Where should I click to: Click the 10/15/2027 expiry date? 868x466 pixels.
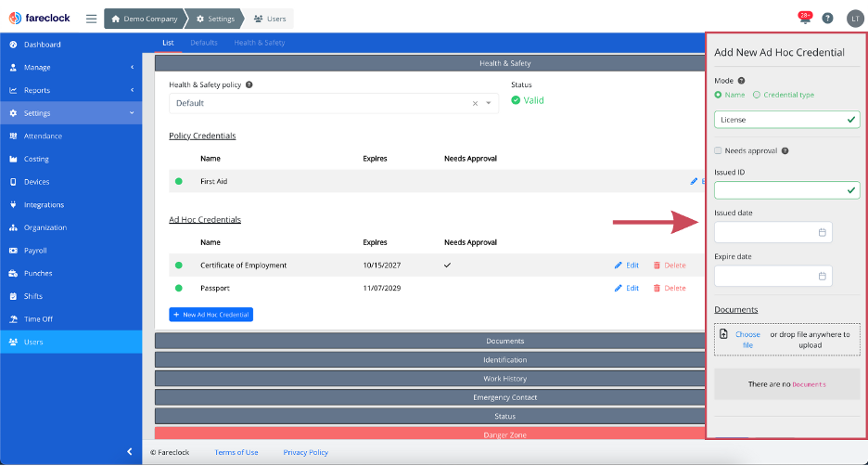click(x=382, y=265)
